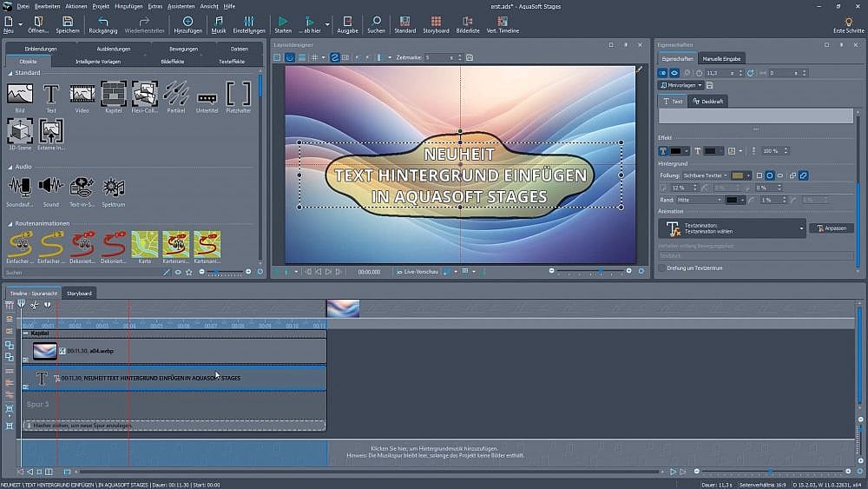Open the Assistenten menu

click(x=181, y=5)
